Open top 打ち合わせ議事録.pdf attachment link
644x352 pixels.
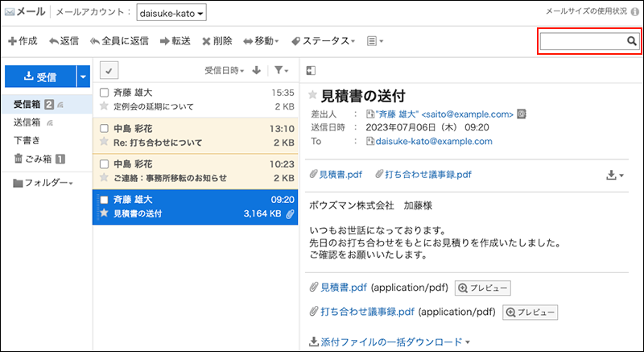click(428, 175)
